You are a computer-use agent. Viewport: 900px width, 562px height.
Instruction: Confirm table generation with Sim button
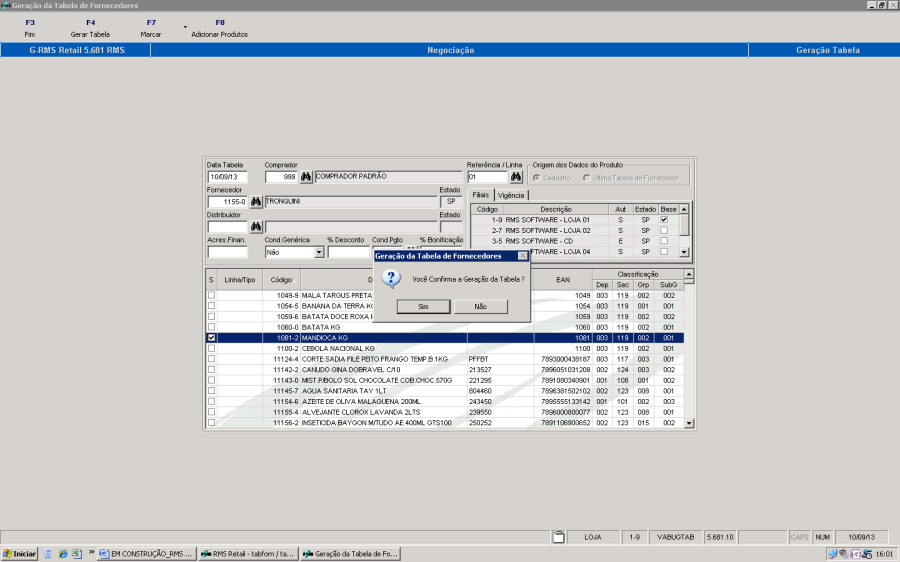tap(422, 307)
